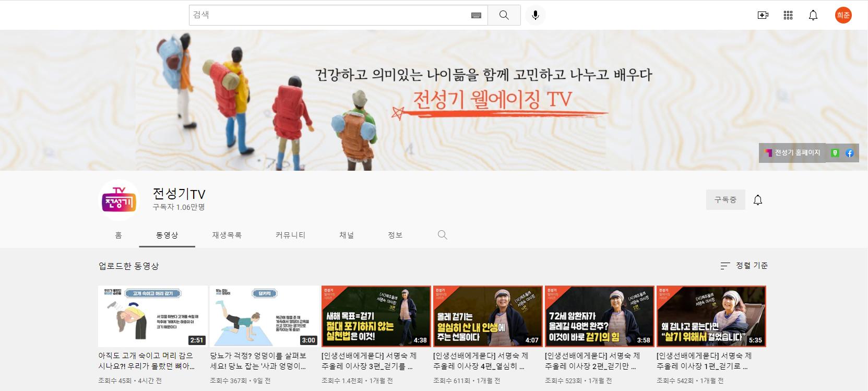Open title 당뇨가 걱정? 엉덩이를 살펴보세요
This screenshot has width=868, height=391.
coord(258,361)
